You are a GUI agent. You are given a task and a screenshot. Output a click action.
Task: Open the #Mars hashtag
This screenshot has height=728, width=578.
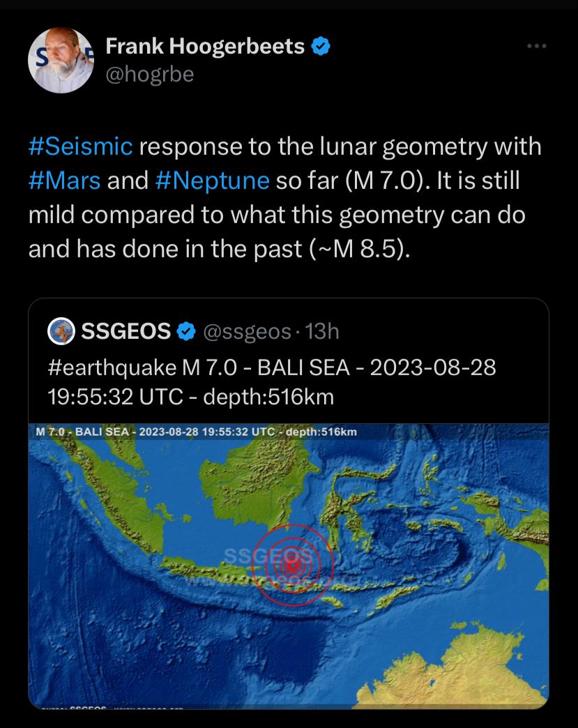[64, 181]
